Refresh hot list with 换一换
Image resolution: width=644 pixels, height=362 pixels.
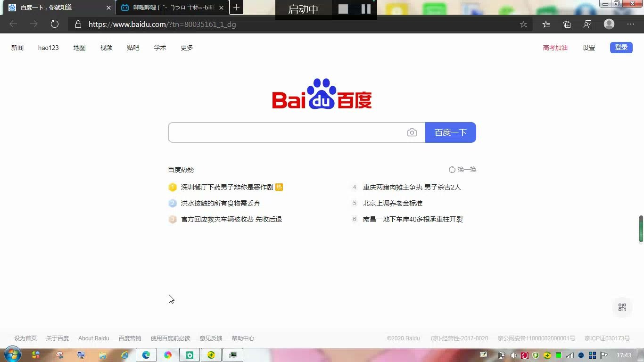pyautogui.click(x=462, y=169)
